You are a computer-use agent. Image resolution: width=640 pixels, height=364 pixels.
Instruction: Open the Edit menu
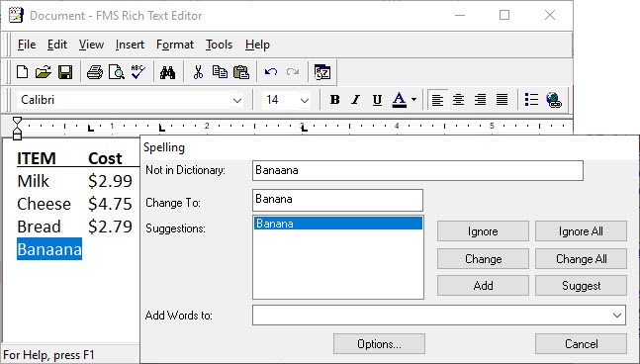point(57,45)
